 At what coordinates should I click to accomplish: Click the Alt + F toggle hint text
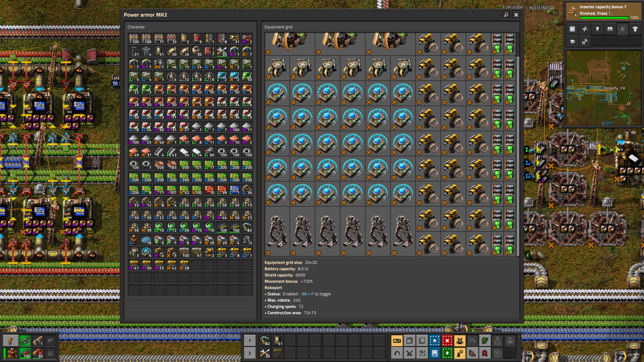pyautogui.click(x=316, y=294)
